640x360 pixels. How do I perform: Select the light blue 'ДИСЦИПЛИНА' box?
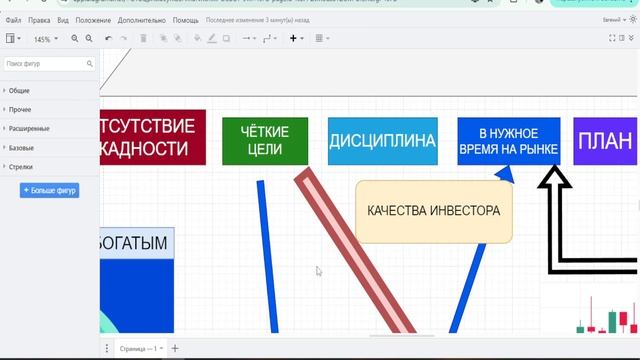click(x=383, y=141)
